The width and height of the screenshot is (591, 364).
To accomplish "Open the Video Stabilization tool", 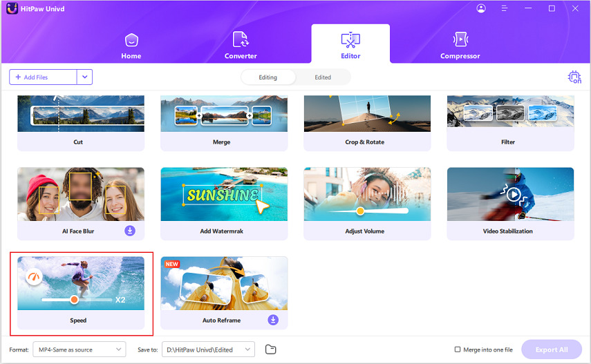I will coord(510,204).
